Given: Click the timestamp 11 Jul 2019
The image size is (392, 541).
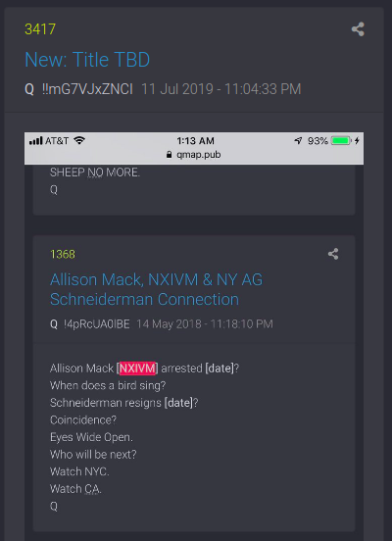Looking at the screenshot, I should pos(221,89).
